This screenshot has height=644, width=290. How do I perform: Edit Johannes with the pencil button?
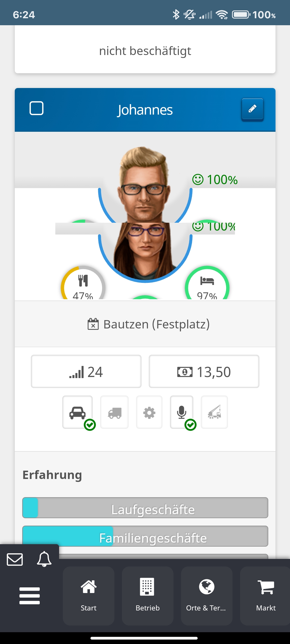pyautogui.click(x=252, y=109)
